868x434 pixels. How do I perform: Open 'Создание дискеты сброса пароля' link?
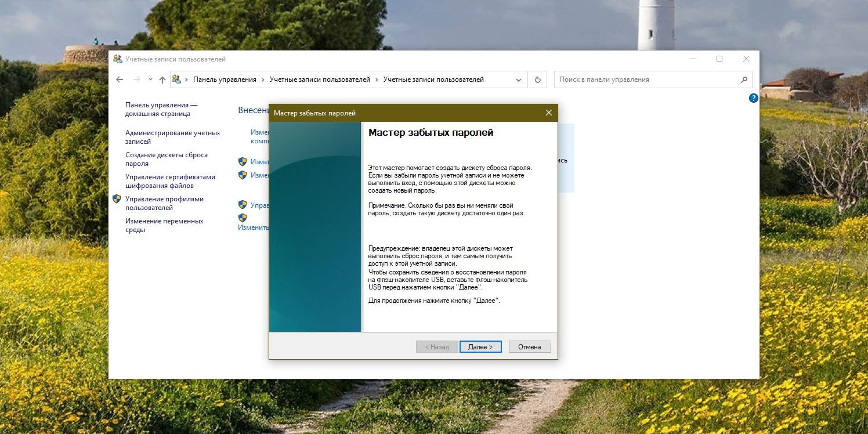[x=166, y=159]
